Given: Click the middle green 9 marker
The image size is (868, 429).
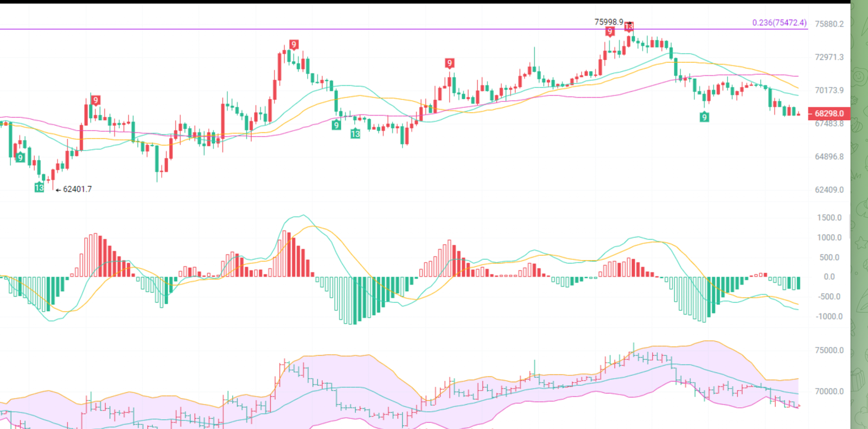Looking at the screenshot, I should coord(336,125).
